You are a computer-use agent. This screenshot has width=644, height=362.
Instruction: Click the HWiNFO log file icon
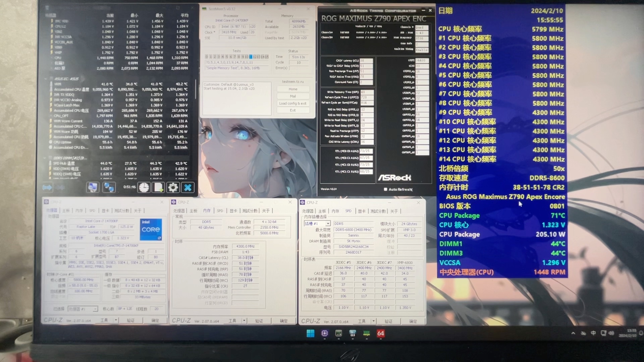(158, 187)
